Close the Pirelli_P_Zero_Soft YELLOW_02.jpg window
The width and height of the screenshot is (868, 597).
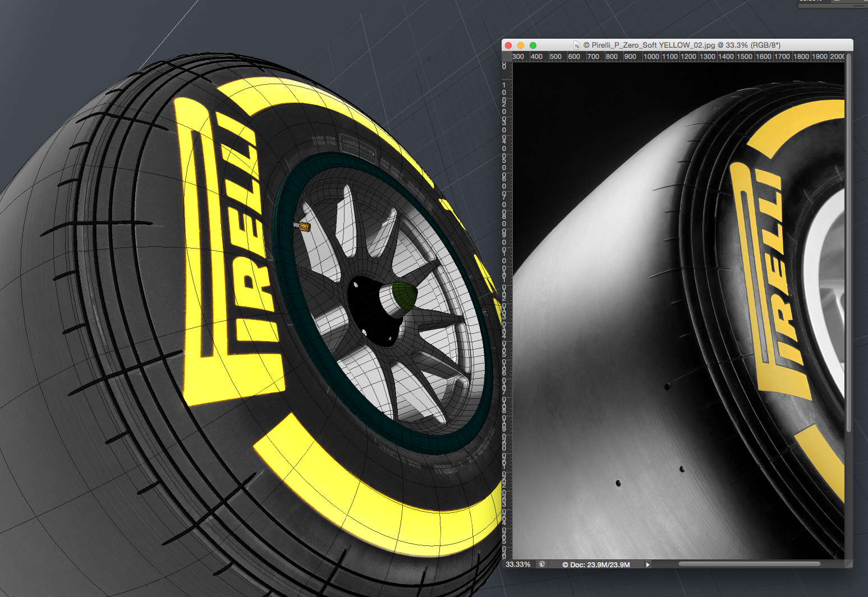tap(508, 45)
